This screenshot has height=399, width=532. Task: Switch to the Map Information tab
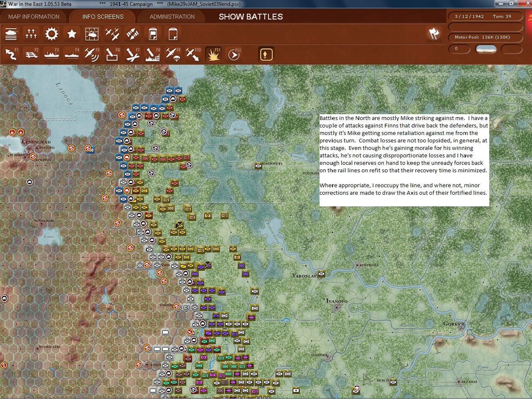[34, 17]
